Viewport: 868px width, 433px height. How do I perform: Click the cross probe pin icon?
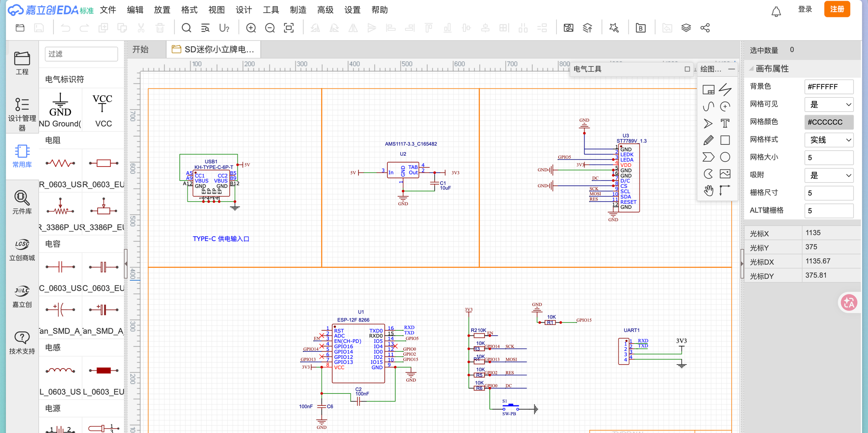pos(614,28)
